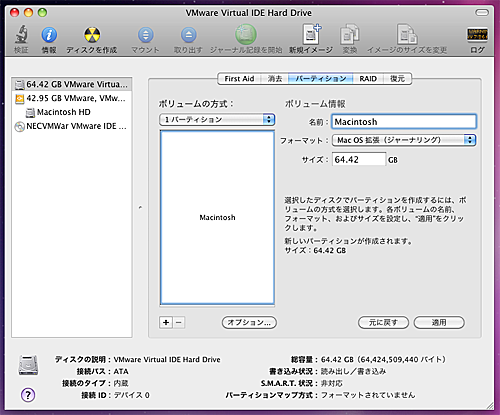Click the Burn disc (ディスクを作成) icon
Image resolution: width=500 pixels, height=415 pixels.
(x=92, y=35)
